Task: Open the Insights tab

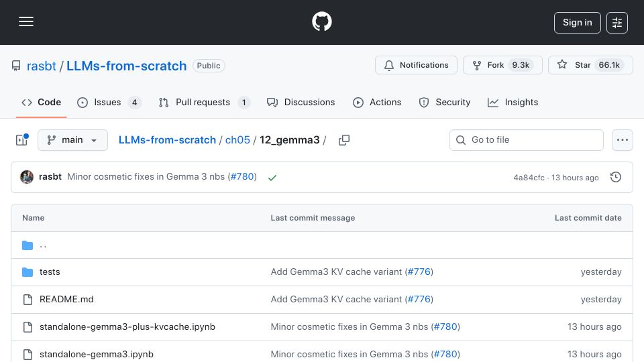Action: [513, 102]
